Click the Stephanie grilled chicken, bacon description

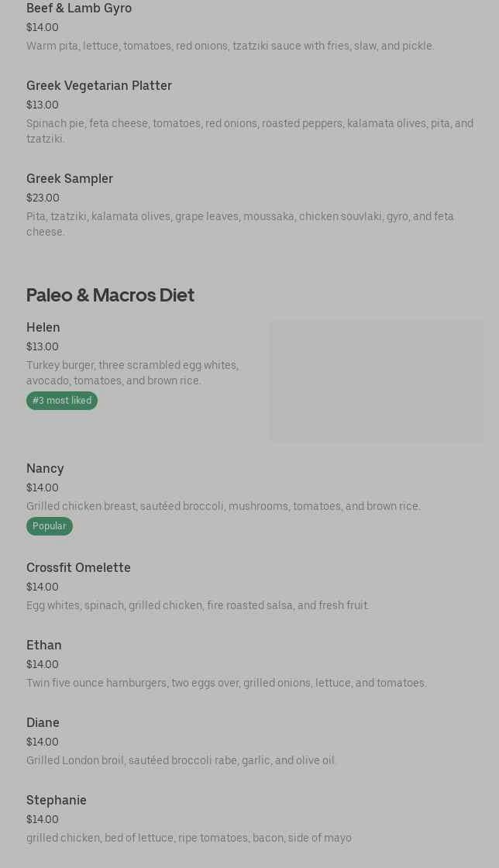(x=189, y=838)
